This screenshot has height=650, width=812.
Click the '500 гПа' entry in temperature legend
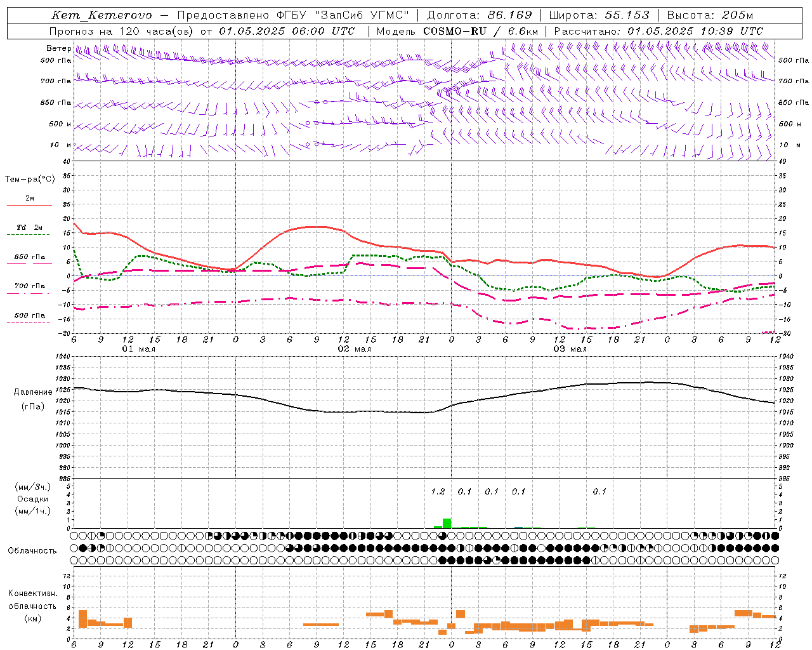[30, 315]
